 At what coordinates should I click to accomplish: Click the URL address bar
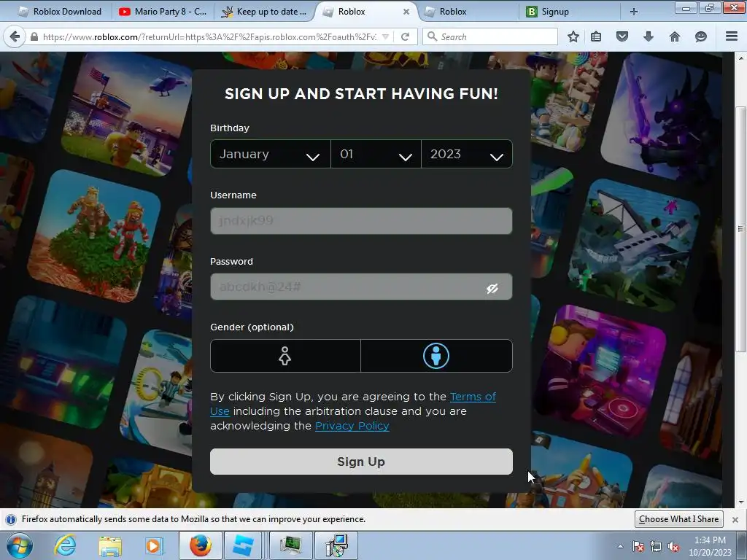click(209, 36)
